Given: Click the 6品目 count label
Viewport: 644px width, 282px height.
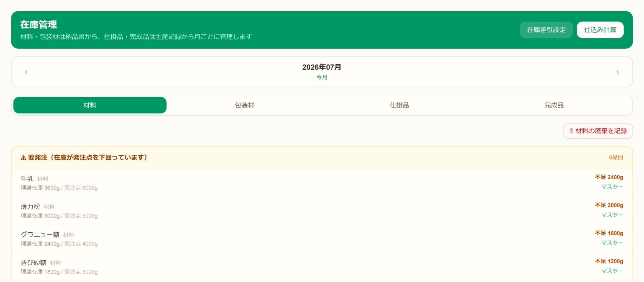Looking at the screenshot, I should (616, 158).
